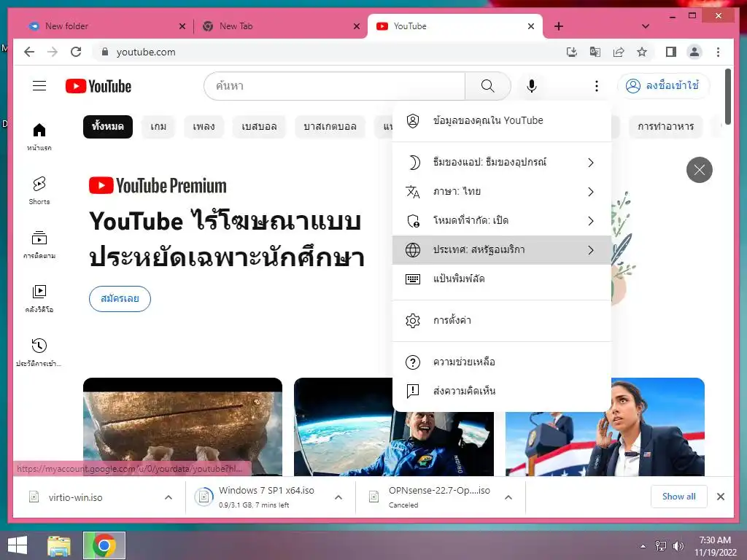Show hidden tray icons arrow

[643, 546]
